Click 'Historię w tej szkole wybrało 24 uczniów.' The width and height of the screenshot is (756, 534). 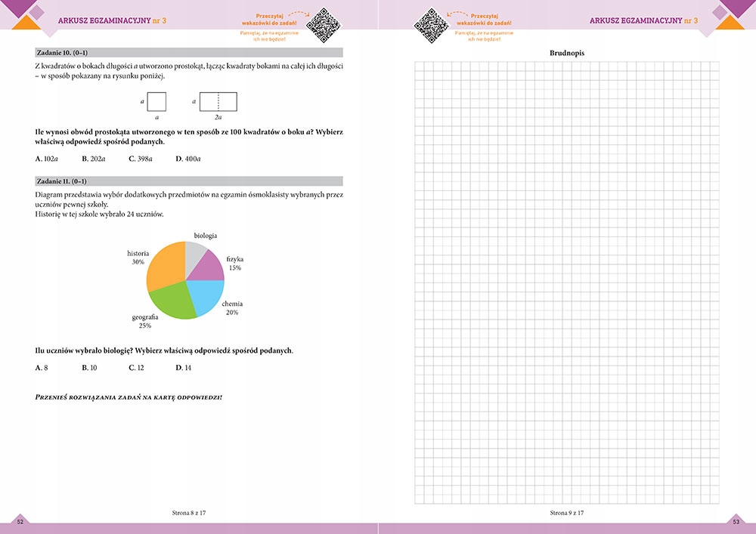click(99, 215)
